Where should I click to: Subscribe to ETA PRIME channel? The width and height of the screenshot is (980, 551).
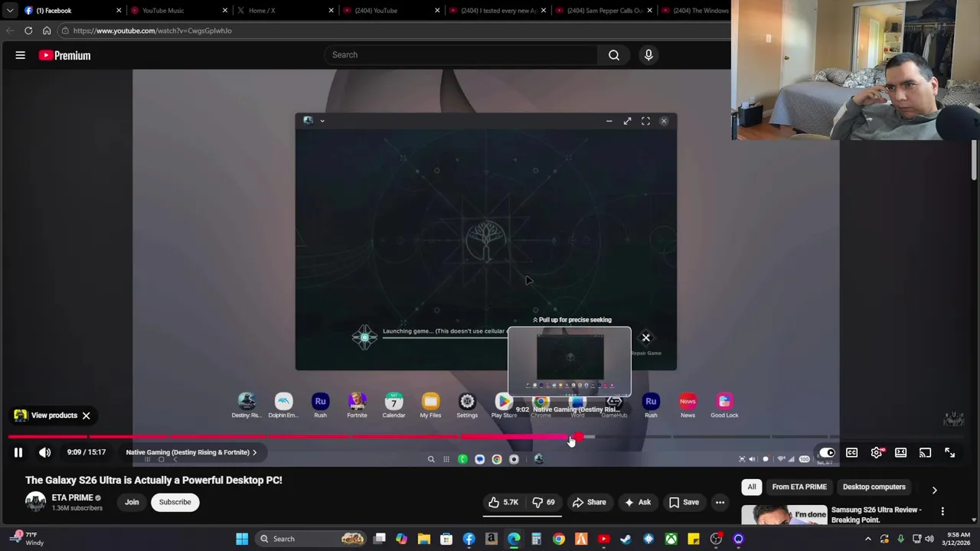175,502
